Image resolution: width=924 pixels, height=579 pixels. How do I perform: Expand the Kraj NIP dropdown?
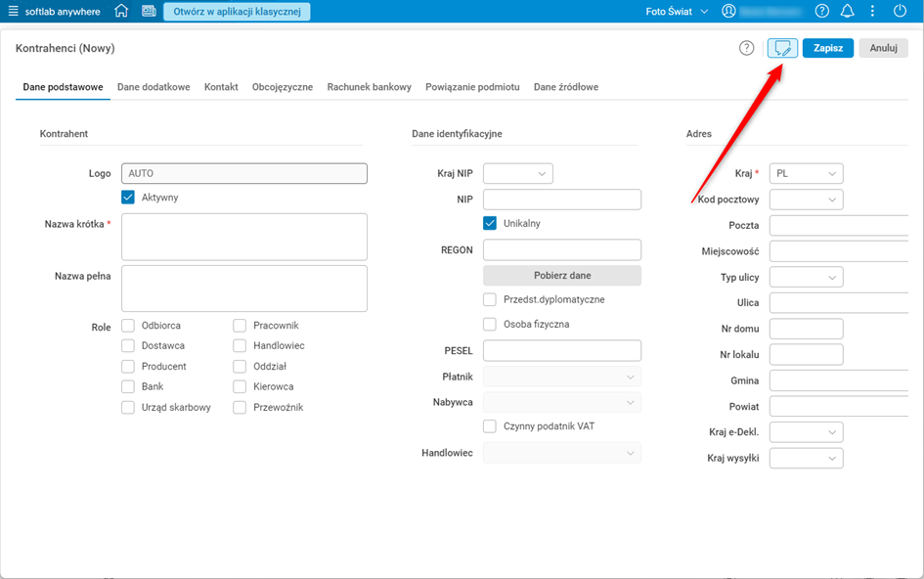518,174
